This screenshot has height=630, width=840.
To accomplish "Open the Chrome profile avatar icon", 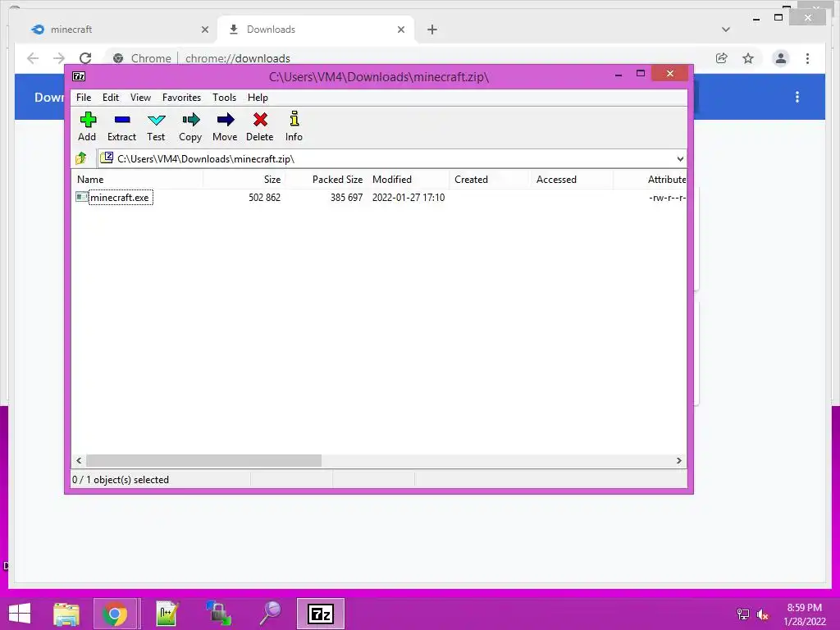I will (781, 58).
